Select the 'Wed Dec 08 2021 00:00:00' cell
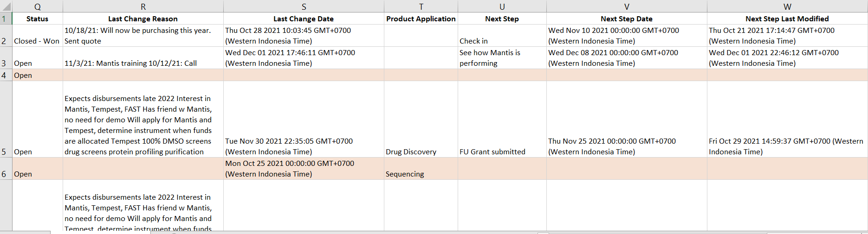 [x=627, y=58]
